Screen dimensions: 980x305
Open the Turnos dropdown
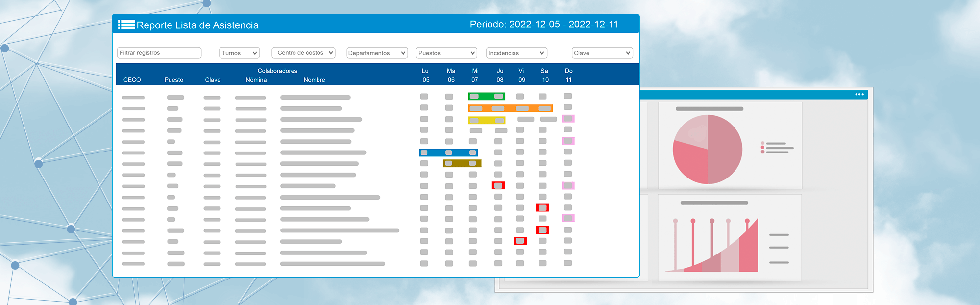[x=239, y=53]
